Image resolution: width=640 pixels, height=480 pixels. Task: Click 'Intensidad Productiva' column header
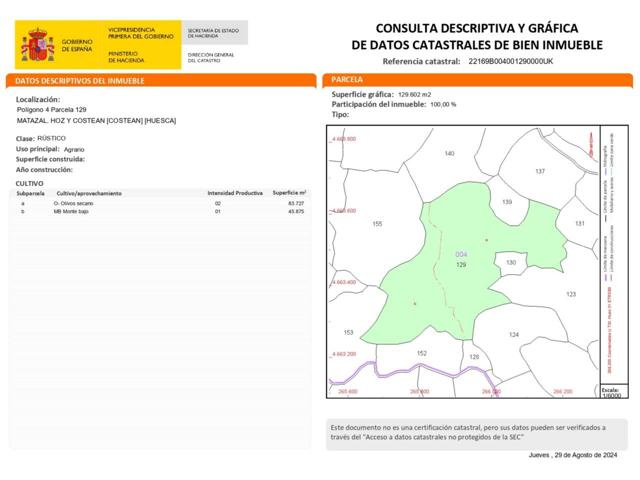pos(235,193)
